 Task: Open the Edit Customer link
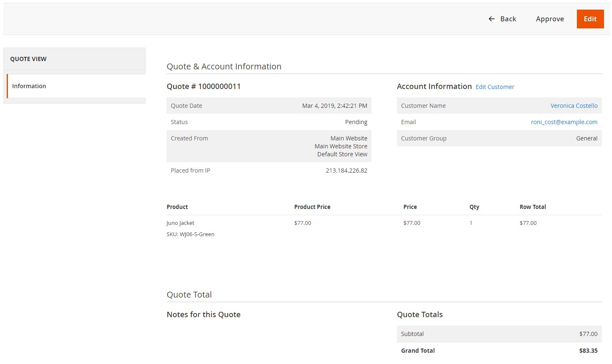click(495, 87)
